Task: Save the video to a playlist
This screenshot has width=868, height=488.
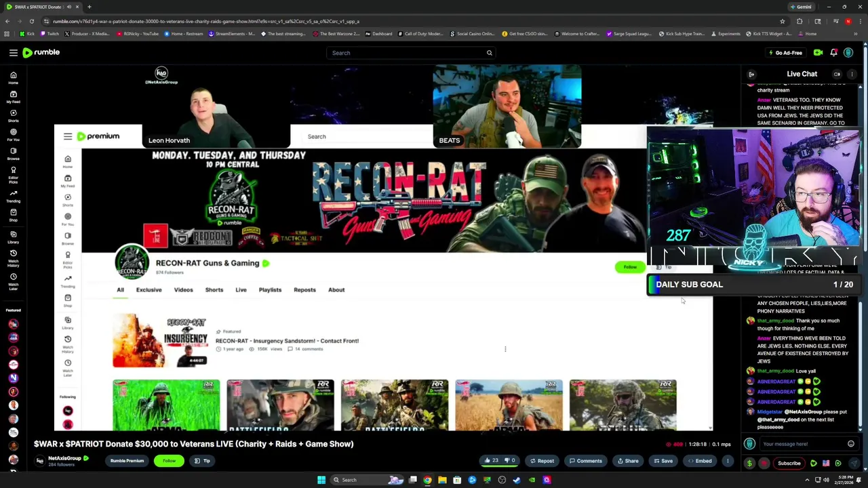Action: click(662, 461)
